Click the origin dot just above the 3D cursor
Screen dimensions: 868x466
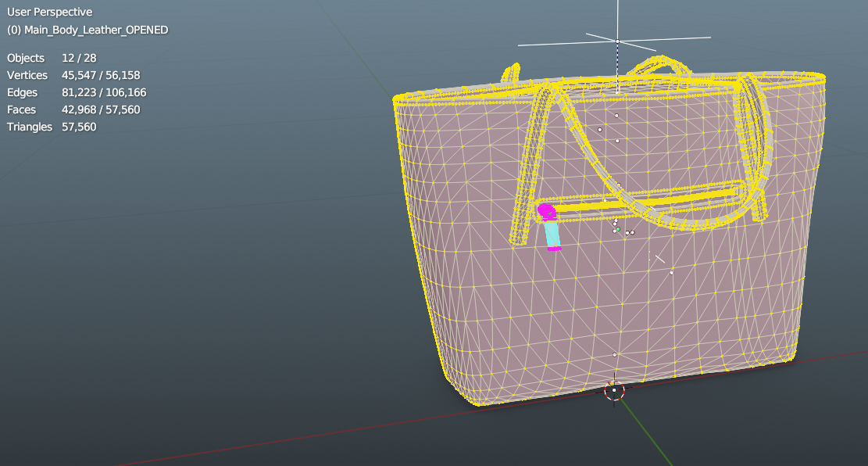(x=615, y=354)
